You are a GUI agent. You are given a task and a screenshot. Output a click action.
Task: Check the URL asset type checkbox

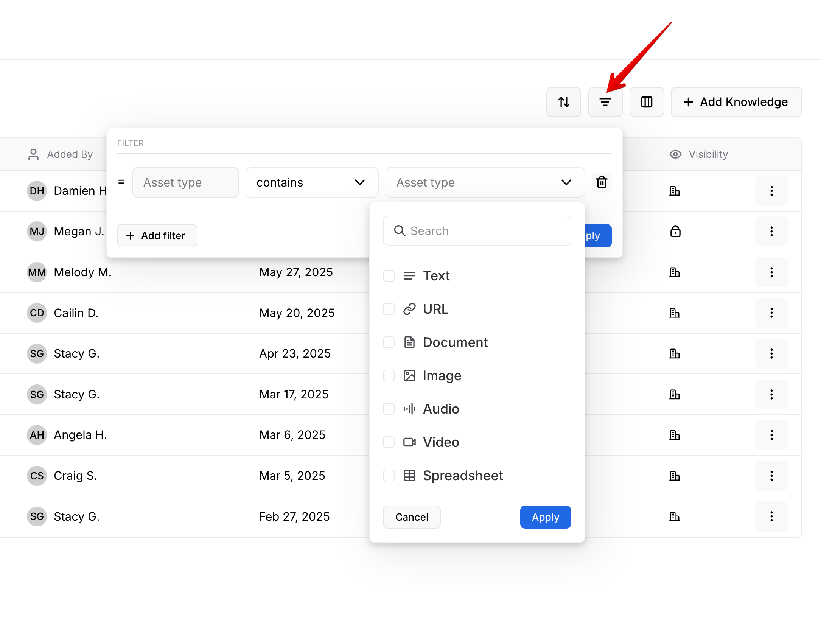(389, 309)
